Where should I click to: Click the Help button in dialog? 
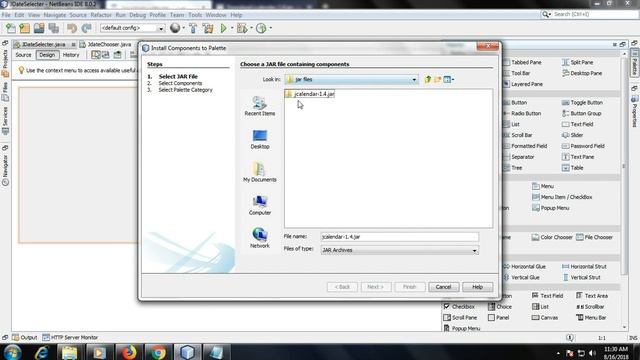click(x=477, y=287)
